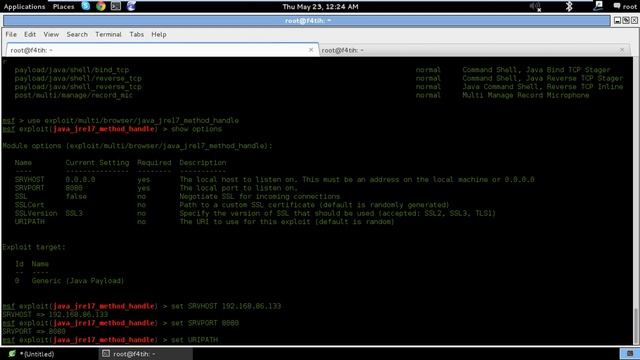The height and width of the screenshot is (360, 640).
Task: Open the Terminal menu
Action: pyautogui.click(x=108, y=35)
